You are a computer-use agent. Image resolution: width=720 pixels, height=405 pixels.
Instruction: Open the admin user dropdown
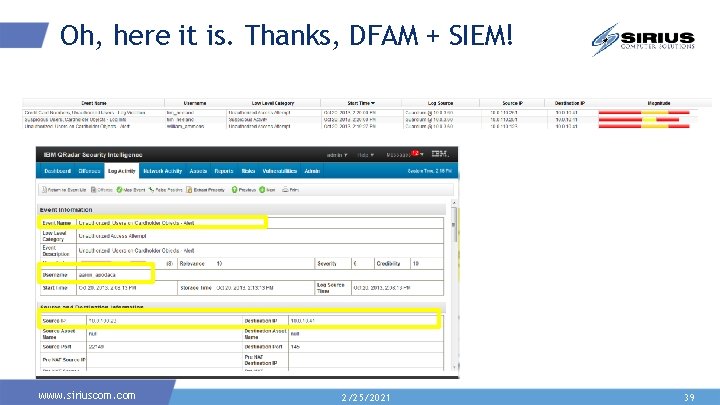[337, 155]
